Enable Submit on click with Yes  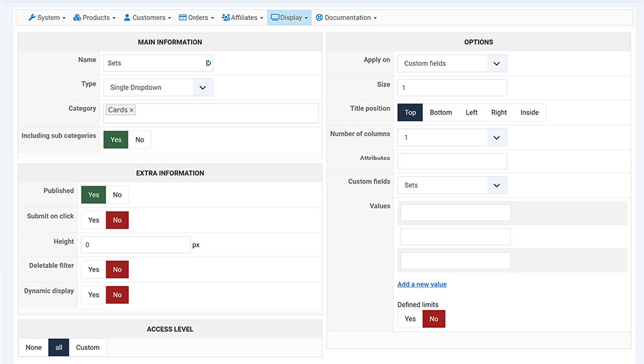[94, 220]
